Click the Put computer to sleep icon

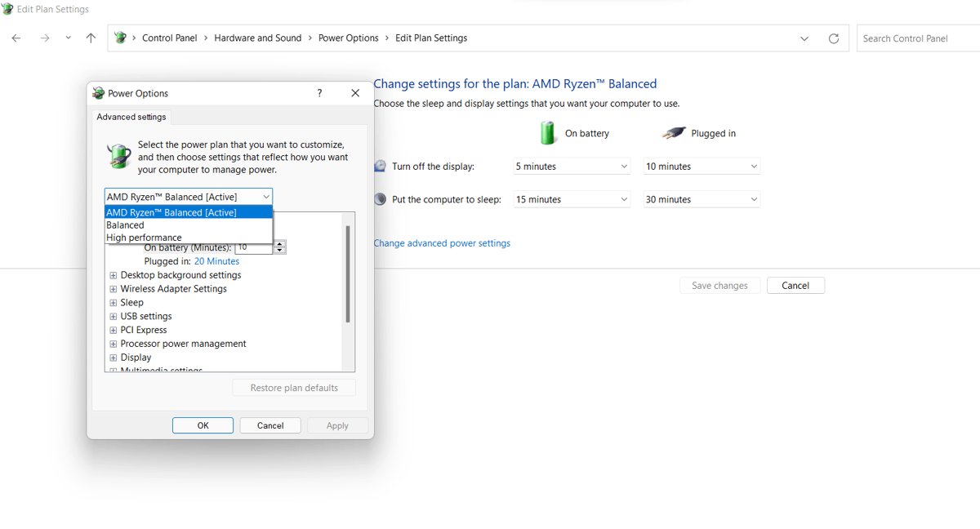pyautogui.click(x=381, y=199)
